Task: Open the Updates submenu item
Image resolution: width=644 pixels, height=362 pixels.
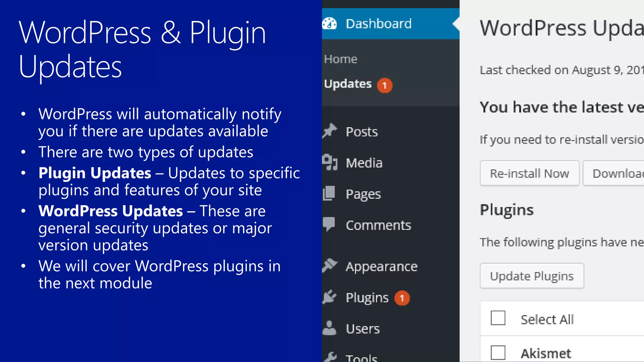Action: 348,84
